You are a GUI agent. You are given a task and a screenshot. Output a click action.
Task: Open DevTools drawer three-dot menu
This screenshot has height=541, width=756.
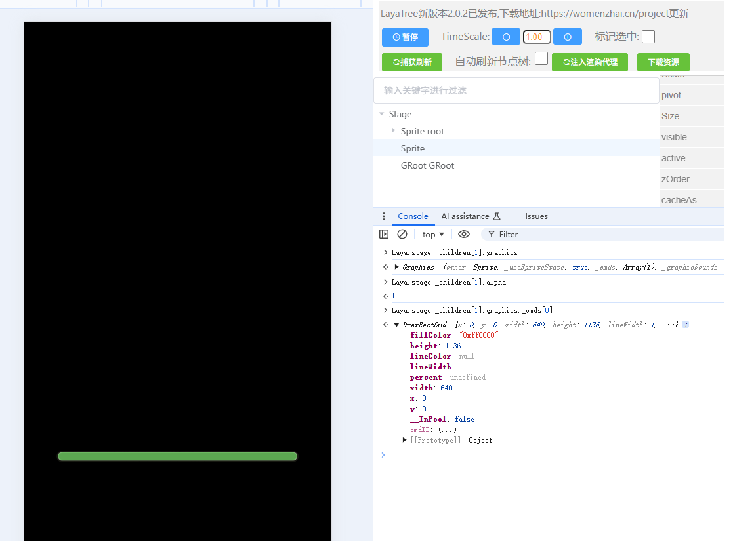coord(384,216)
